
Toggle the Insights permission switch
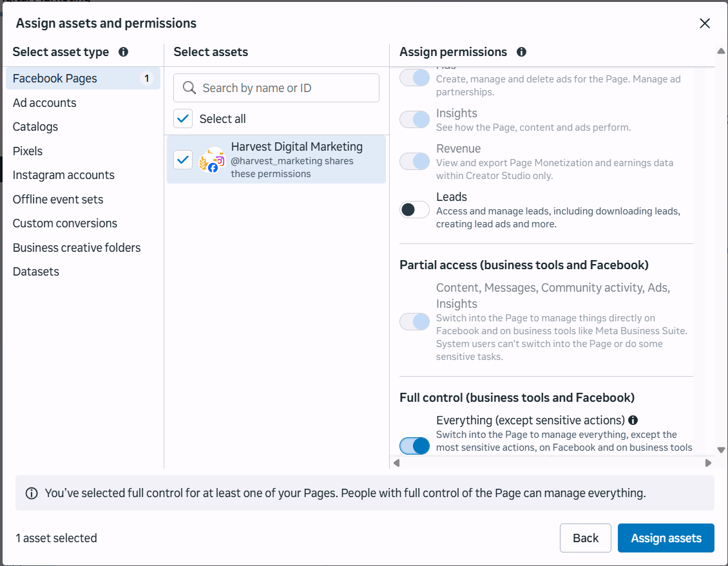pos(415,119)
